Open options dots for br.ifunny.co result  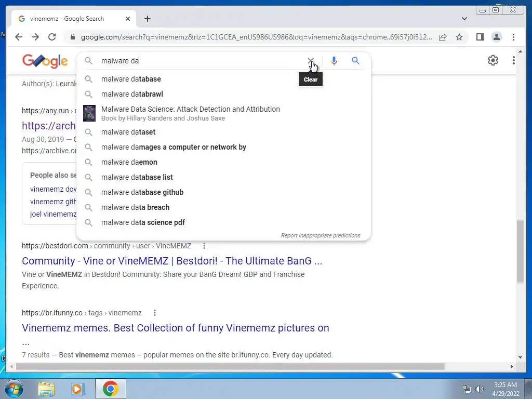[155, 313]
